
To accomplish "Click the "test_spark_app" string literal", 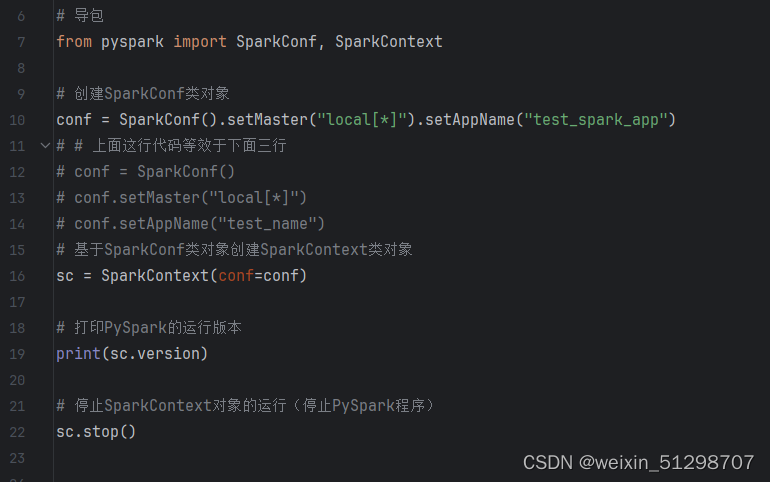I will (596, 120).
